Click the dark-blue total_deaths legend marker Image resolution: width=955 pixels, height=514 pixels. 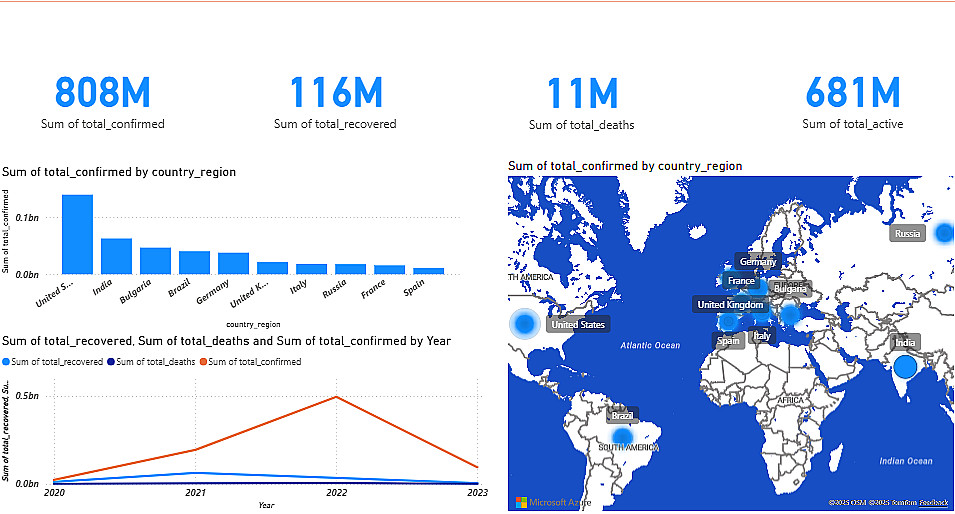point(111,362)
